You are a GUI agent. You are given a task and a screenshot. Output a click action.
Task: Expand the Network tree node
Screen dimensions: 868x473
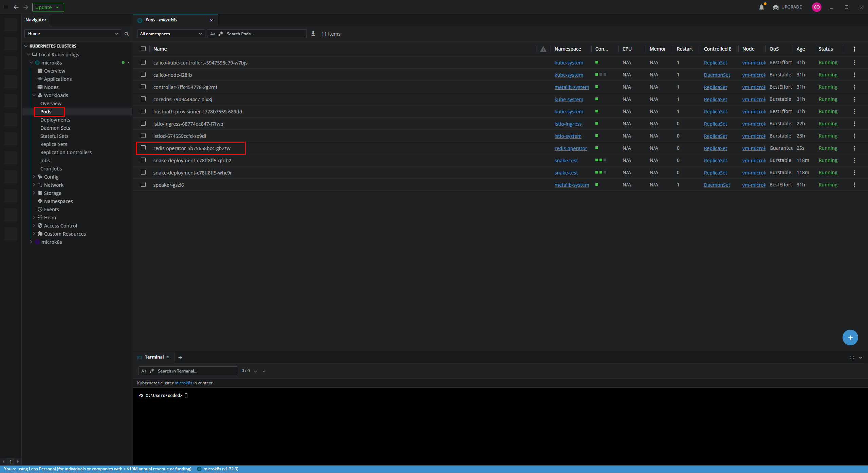point(34,185)
